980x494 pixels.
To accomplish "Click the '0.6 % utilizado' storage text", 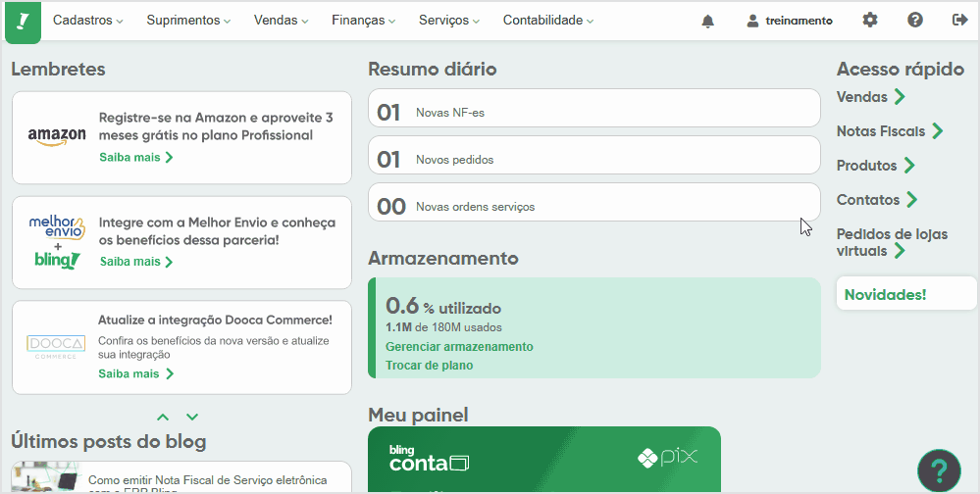I will tap(443, 306).
